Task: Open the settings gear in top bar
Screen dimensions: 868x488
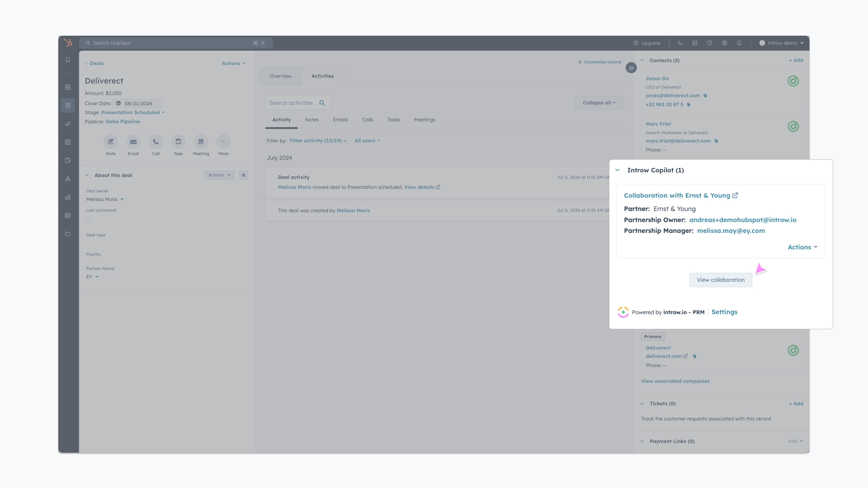Action: coord(724,43)
